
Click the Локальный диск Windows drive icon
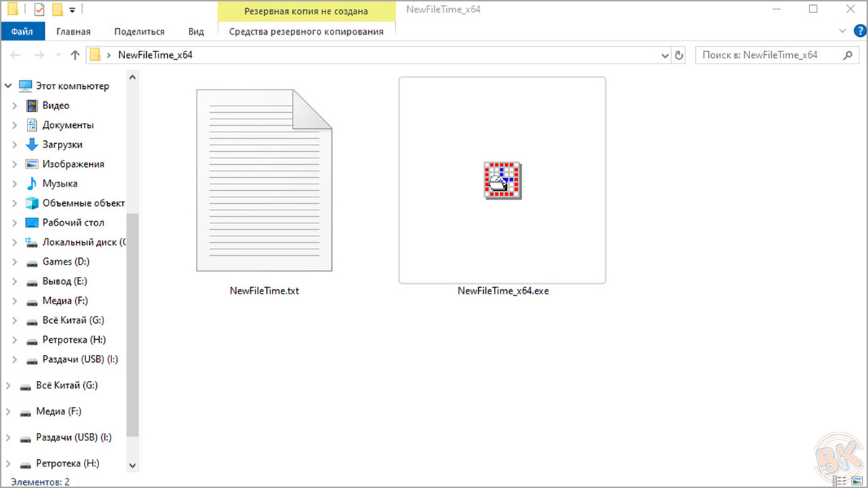point(32,242)
